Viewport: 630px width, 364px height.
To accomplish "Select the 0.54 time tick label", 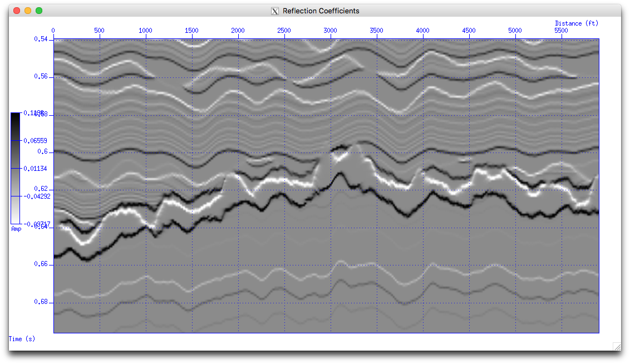I will 40,40.
